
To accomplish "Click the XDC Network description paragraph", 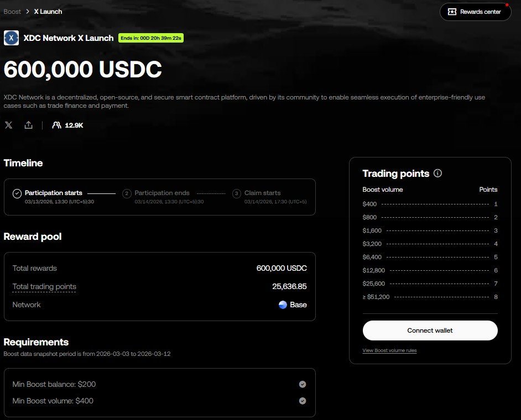I will [244, 101].
